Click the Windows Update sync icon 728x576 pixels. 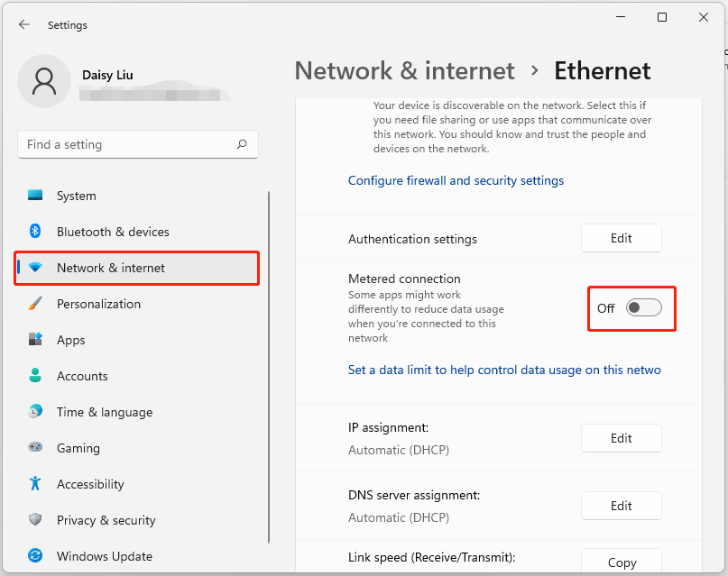coord(35,556)
